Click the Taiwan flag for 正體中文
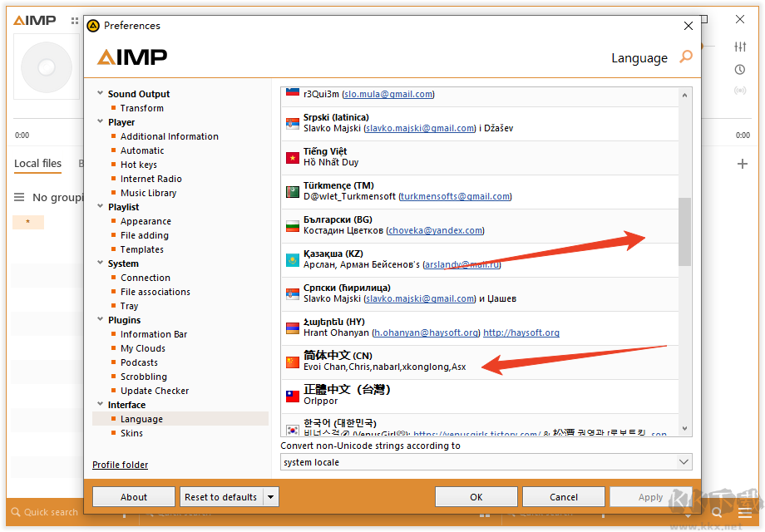 point(292,397)
